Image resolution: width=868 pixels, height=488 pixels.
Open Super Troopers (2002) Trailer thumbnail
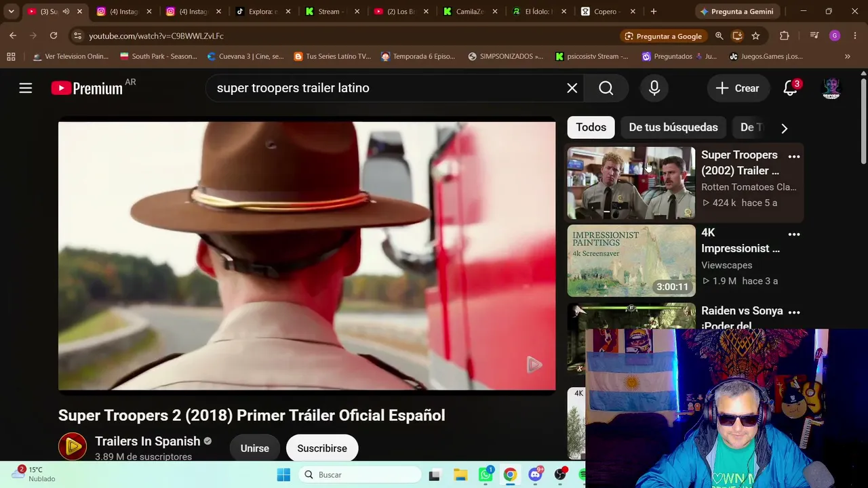click(x=631, y=183)
